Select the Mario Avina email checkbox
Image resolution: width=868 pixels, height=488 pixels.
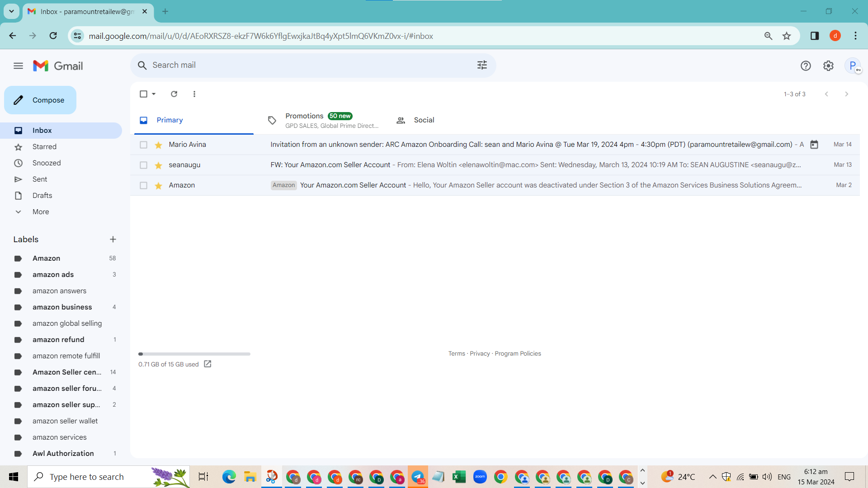click(143, 145)
